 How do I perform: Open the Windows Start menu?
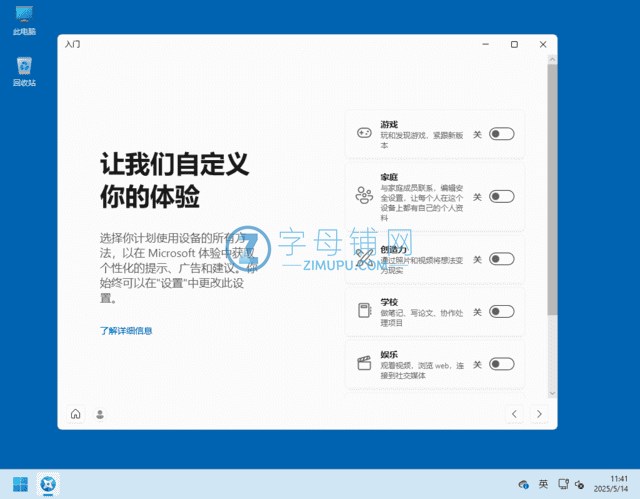point(20,485)
